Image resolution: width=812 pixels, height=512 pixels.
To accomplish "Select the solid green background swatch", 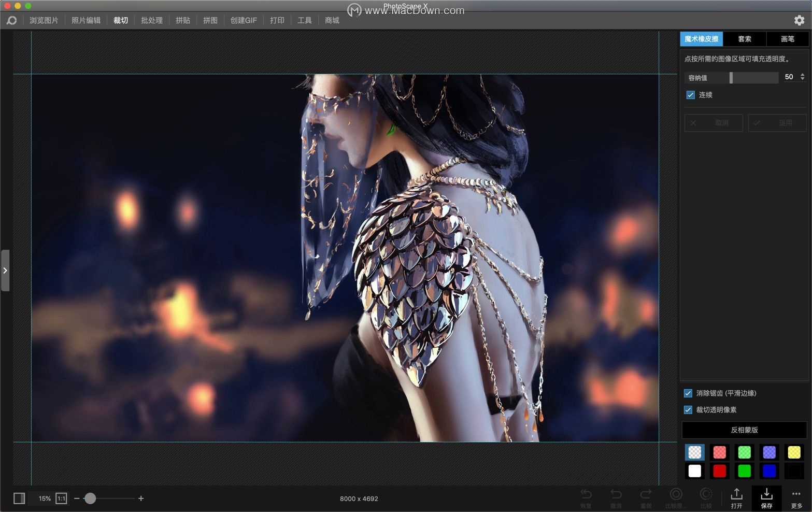I will coord(745,471).
